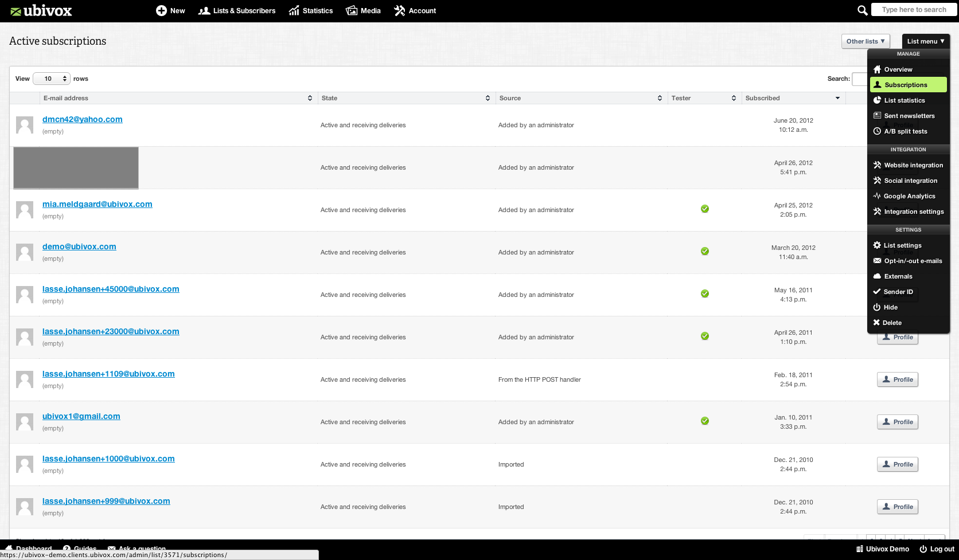Click the Google Analytics pulse icon
Image resolution: width=959 pixels, height=560 pixels.
coord(877,196)
